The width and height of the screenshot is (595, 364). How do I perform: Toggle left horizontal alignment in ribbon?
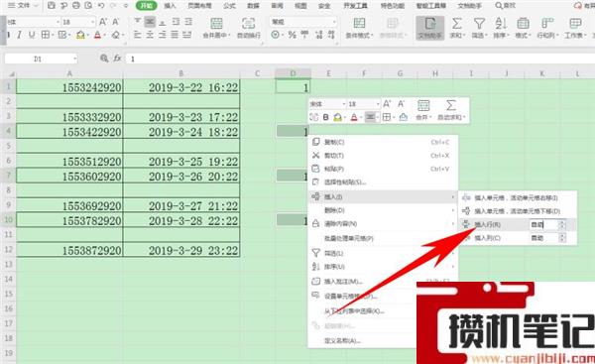138,35
